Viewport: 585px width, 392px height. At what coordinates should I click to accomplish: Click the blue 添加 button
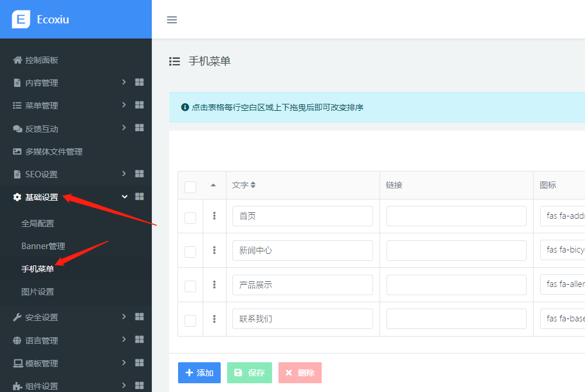point(199,373)
